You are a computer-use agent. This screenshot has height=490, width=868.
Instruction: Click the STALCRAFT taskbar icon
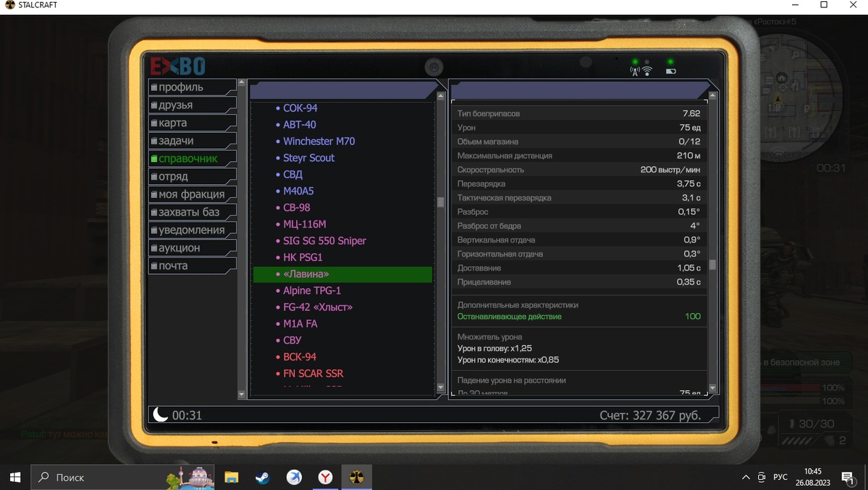357,477
